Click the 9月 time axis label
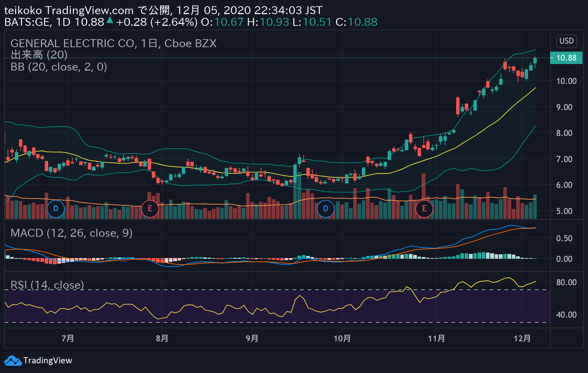 click(x=252, y=338)
